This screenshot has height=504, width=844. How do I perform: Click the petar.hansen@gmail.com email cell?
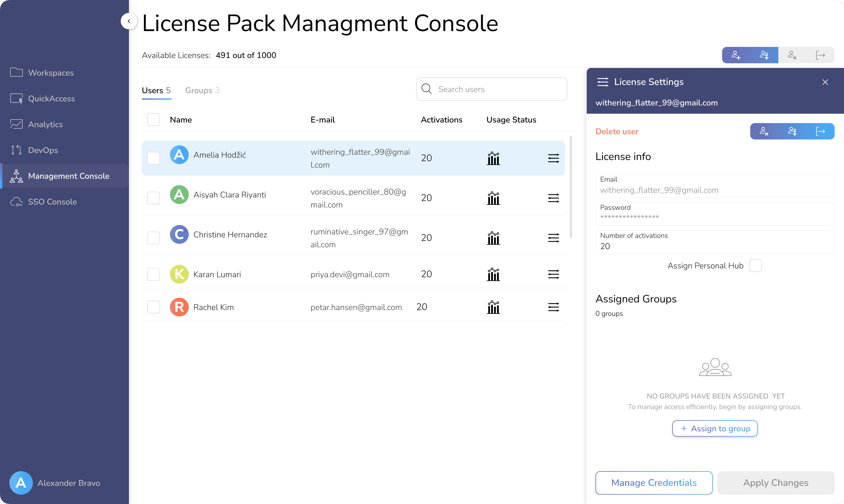(356, 307)
